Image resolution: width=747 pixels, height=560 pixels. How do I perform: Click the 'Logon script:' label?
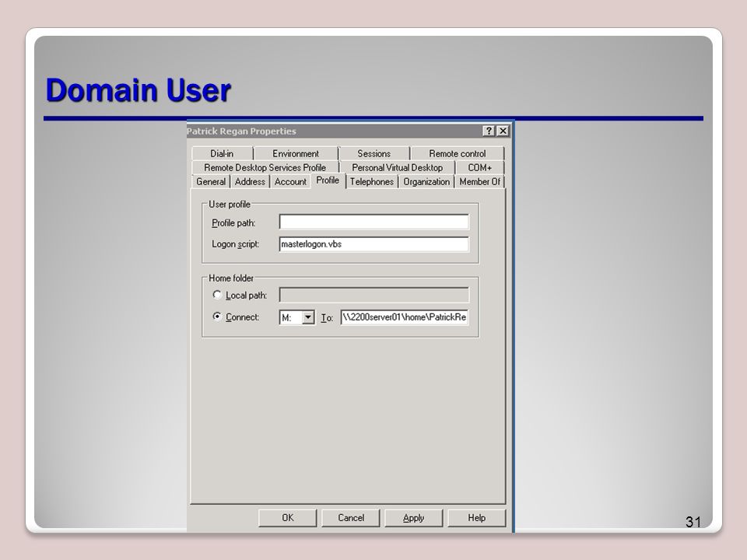point(235,243)
